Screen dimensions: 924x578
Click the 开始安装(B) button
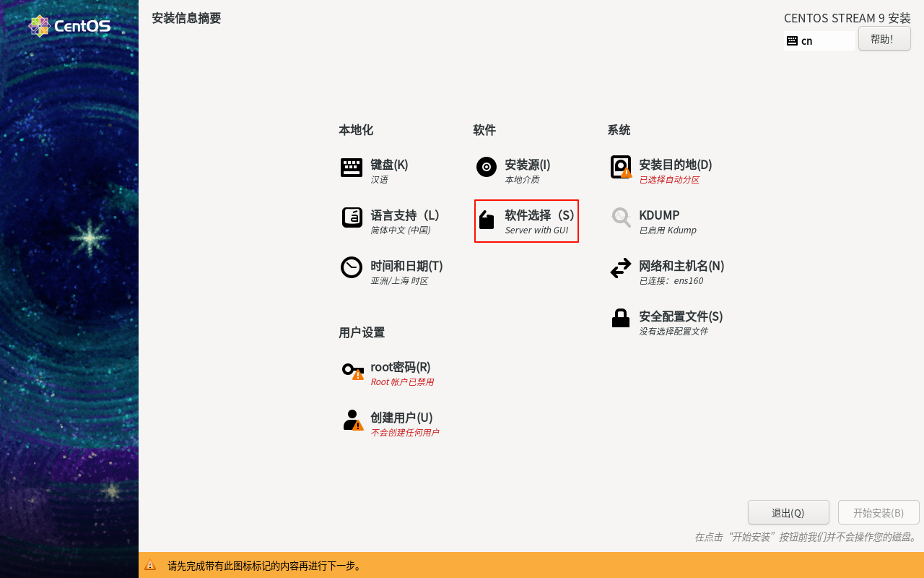point(879,512)
